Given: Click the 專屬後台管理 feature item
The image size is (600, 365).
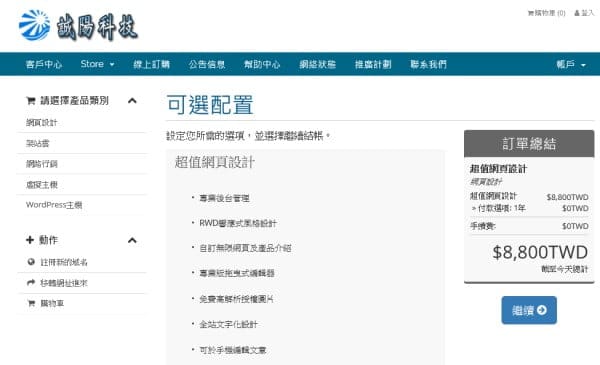Looking at the screenshot, I should pos(224,198).
